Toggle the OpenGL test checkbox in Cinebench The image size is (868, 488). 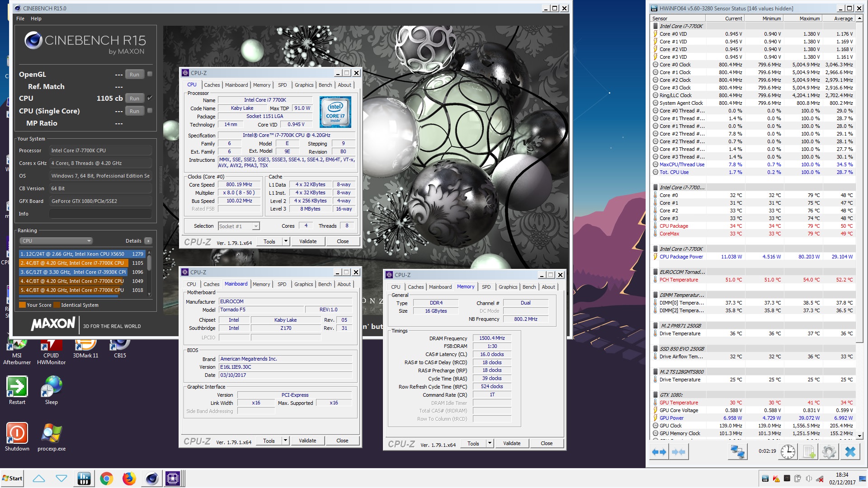coord(150,74)
